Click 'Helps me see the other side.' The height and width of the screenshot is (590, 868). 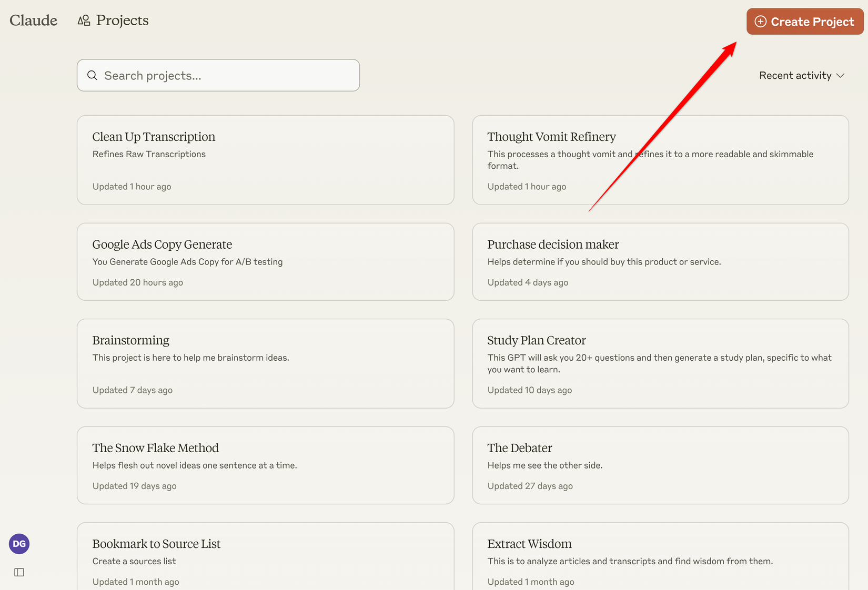545,465
